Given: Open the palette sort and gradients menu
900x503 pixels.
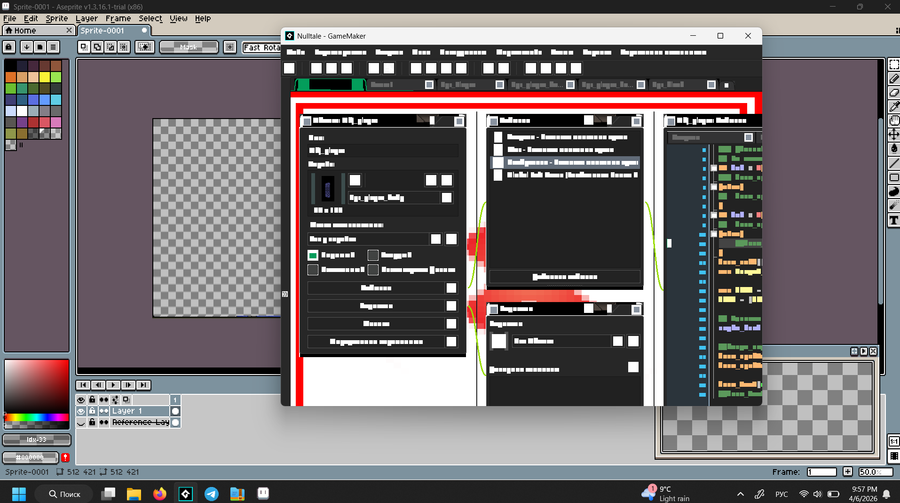Looking at the screenshot, I should click(26, 47).
